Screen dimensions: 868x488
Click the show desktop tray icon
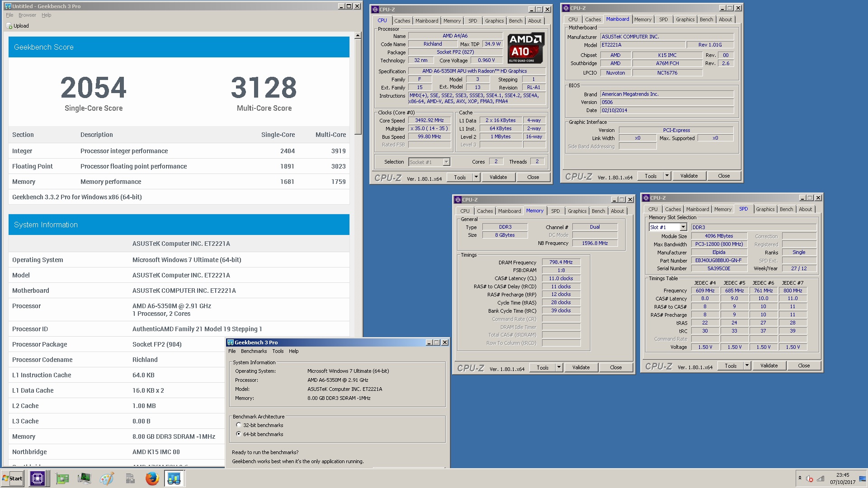click(x=863, y=479)
